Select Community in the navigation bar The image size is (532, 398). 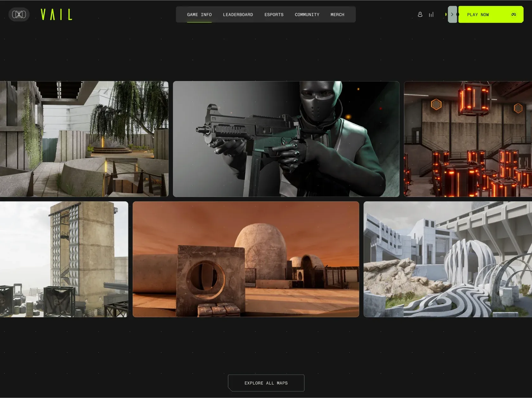coord(307,15)
